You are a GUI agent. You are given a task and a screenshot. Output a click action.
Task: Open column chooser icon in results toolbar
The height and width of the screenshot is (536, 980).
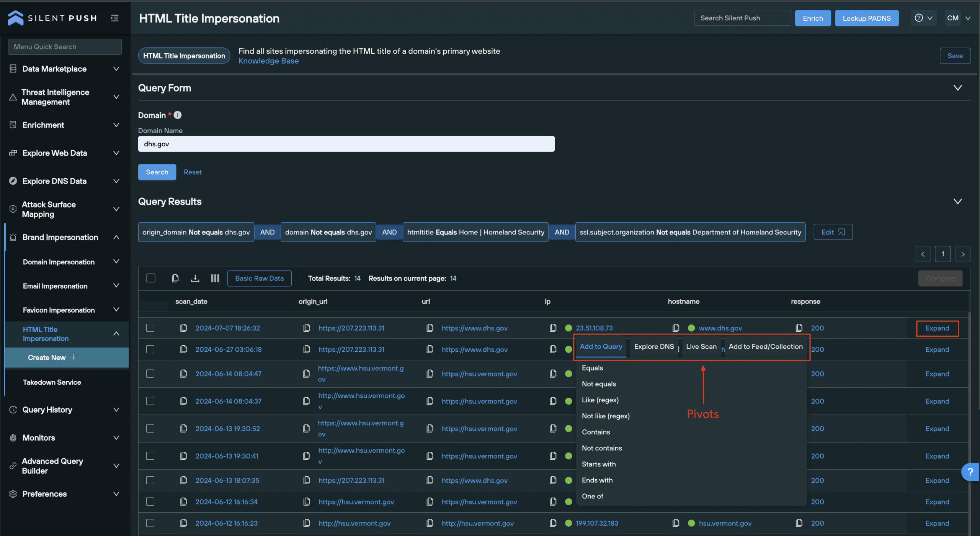point(215,278)
